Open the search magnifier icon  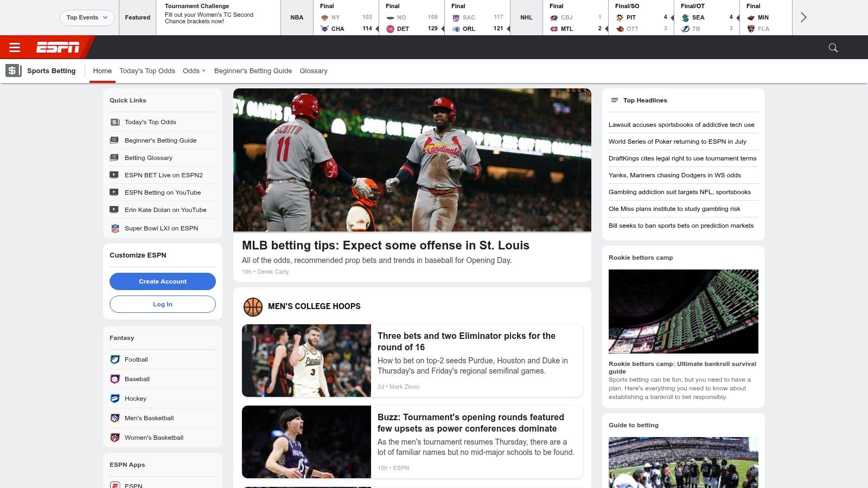click(x=833, y=48)
